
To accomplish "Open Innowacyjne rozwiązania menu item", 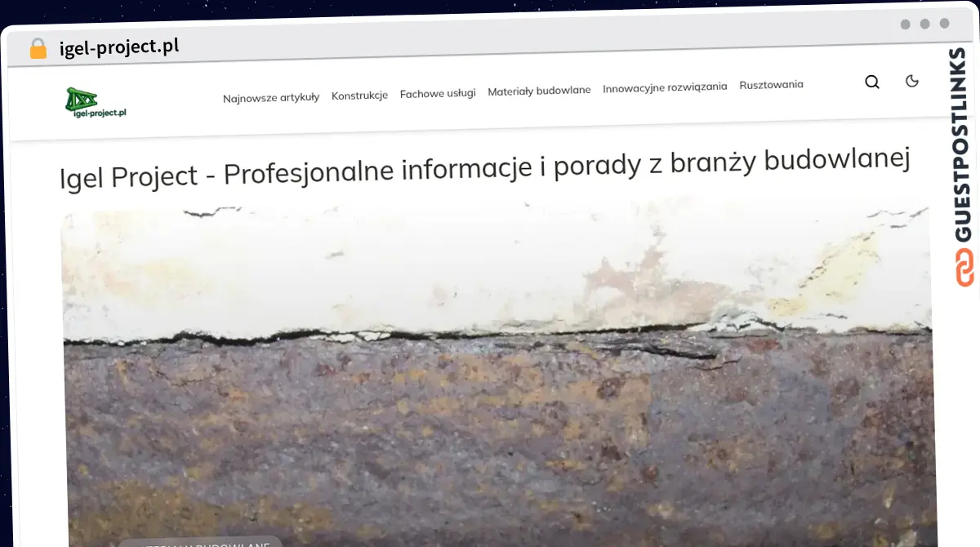I will pos(665,87).
